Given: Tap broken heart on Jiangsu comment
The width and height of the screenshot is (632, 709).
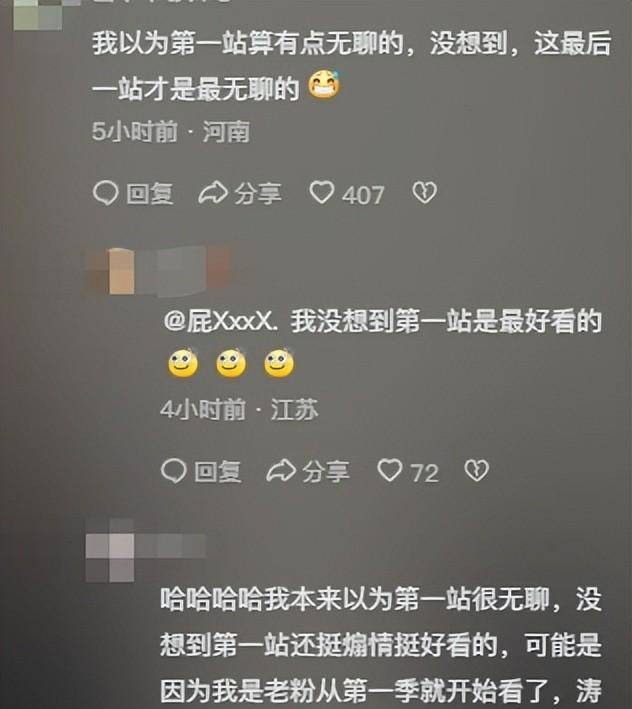Looking at the screenshot, I should [x=477, y=471].
